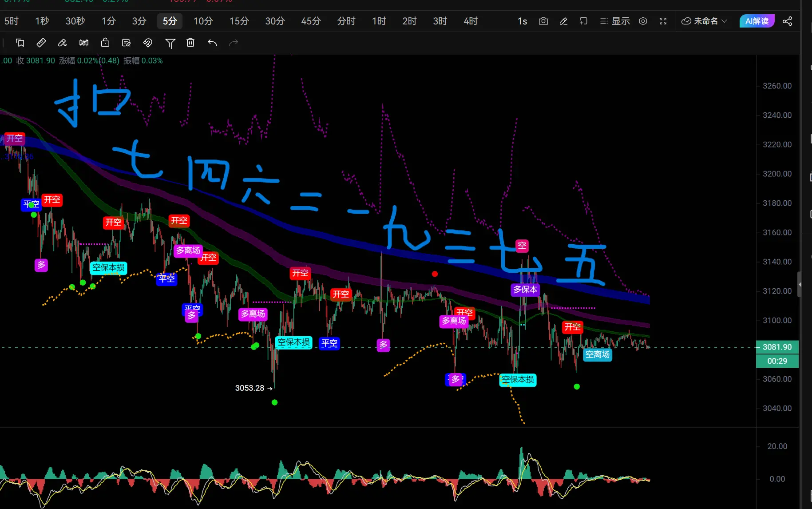This screenshot has height=509, width=812.
Task: Open chart settings via the hexagon icon
Action: click(x=643, y=21)
